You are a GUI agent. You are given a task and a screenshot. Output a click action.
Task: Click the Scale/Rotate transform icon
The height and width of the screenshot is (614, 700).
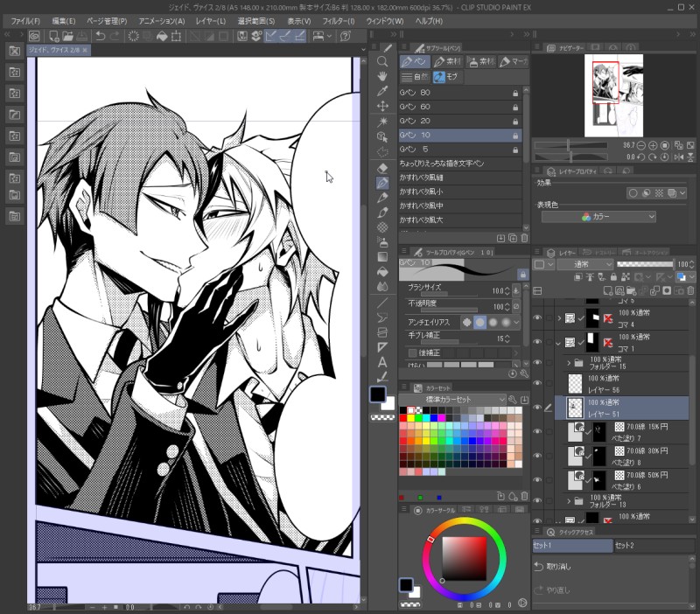click(x=177, y=36)
